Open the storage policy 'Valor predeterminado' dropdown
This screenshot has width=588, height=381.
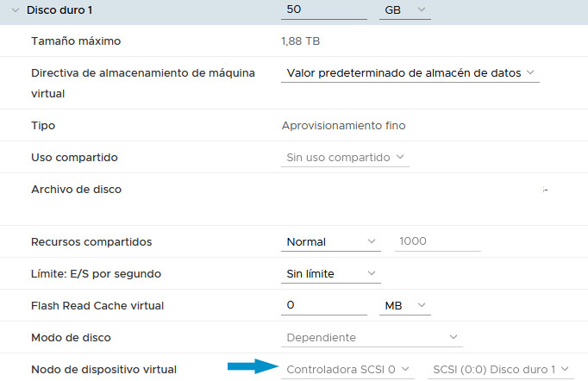pos(410,73)
